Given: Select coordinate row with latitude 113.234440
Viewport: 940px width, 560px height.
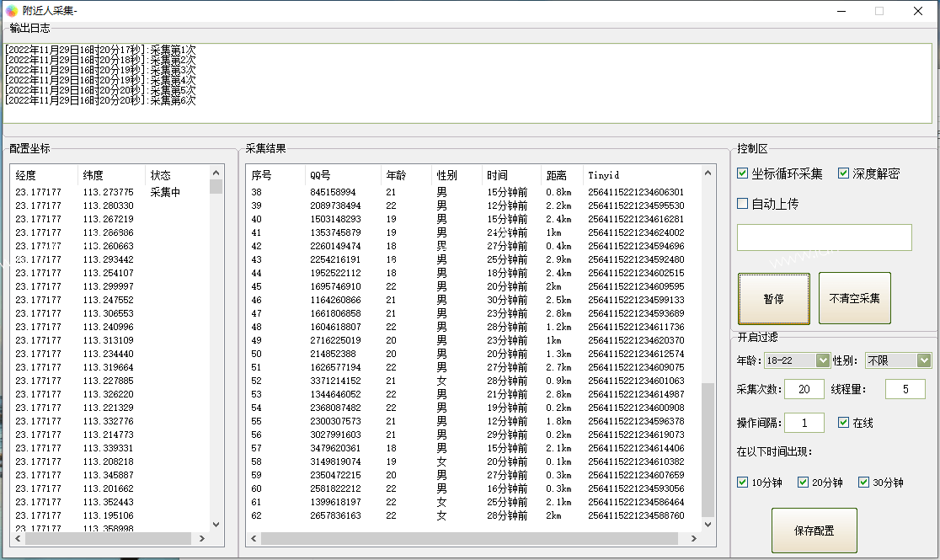Looking at the screenshot, I should [110, 354].
